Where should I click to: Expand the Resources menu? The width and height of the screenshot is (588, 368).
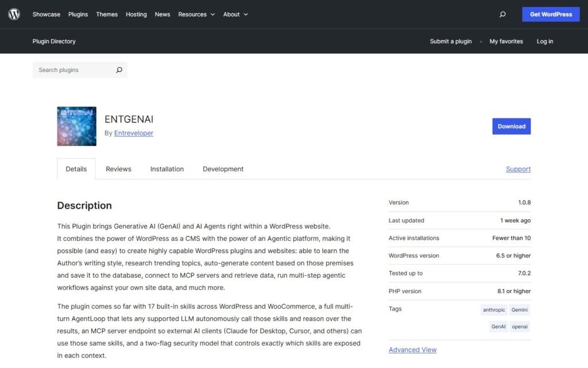pos(196,14)
